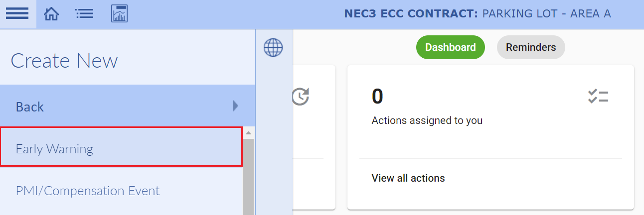Open the View all actions link
Viewport: 644px width, 215px height.
tap(408, 178)
